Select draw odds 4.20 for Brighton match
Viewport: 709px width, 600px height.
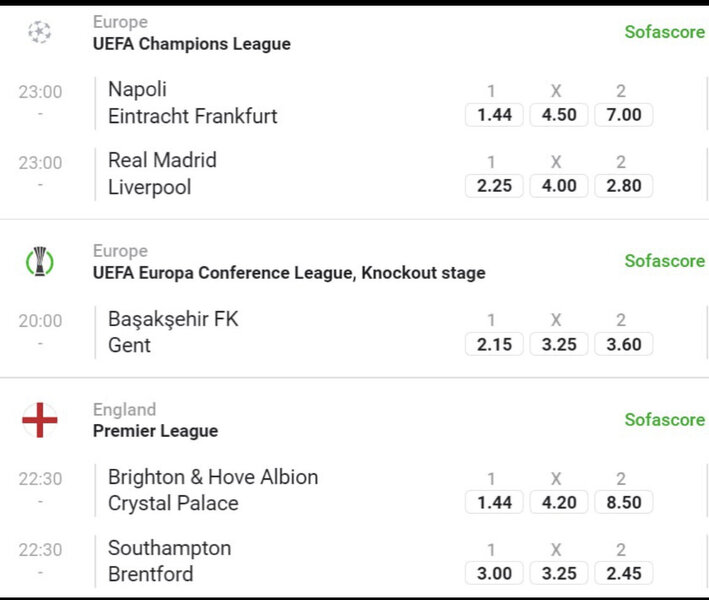pos(559,502)
